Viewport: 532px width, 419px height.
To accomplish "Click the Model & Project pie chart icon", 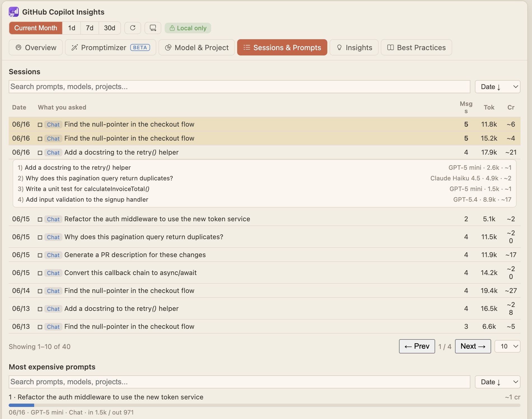I will point(168,47).
